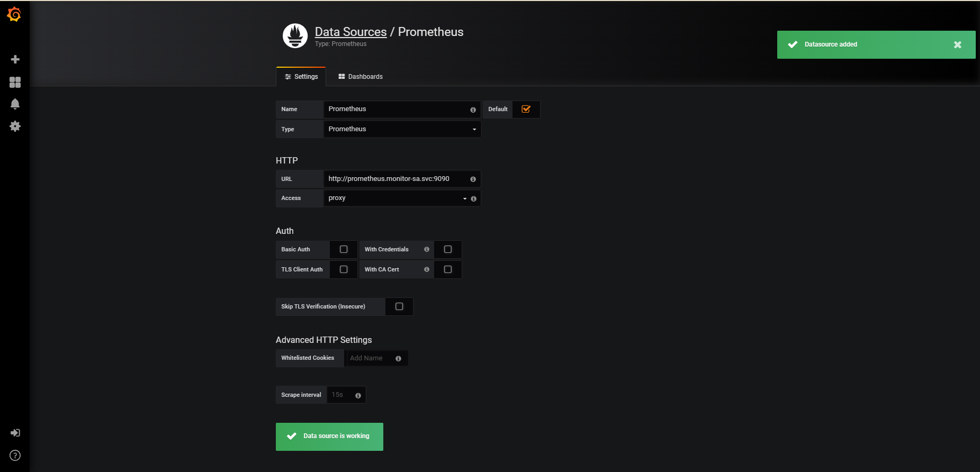This screenshot has width=980, height=472.
Task: Uncheck the Default data source checkbox
Action: pos(526,109)
